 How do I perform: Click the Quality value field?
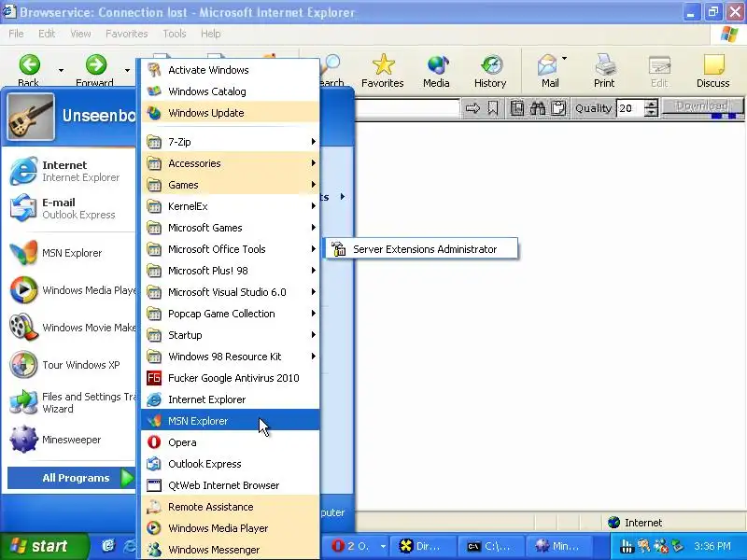pos(629,108)
